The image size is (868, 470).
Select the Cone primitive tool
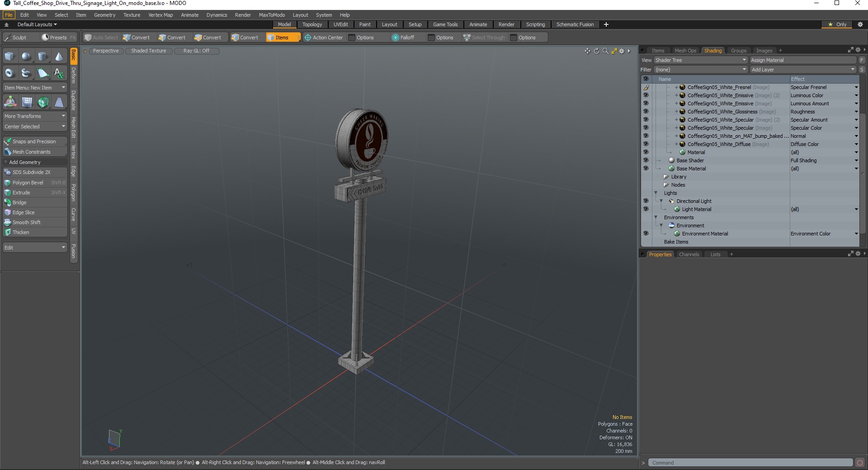click(x=59, y=56)
